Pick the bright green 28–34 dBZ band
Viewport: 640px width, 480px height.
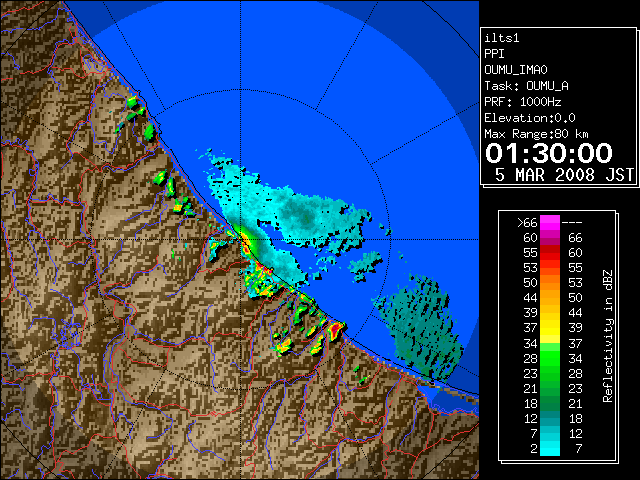pyautogui.click(x=550, y=358)
